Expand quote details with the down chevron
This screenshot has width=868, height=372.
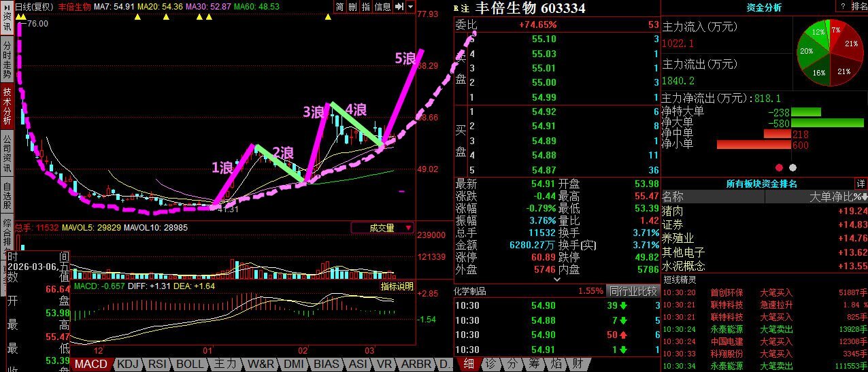coord(558,279)
